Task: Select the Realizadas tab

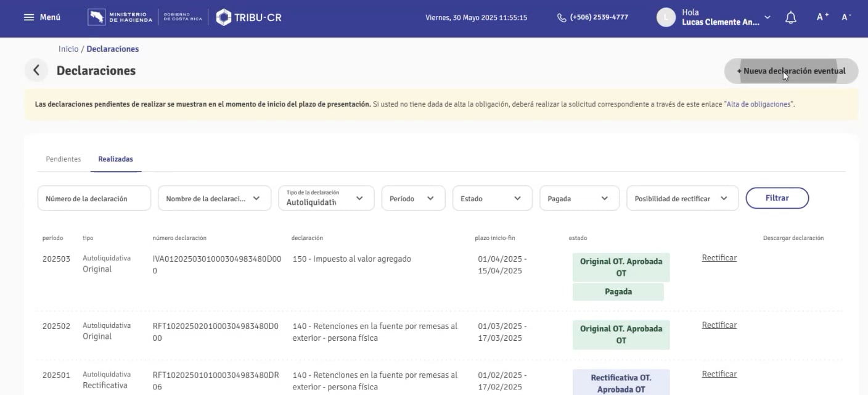Action: (115, 159)
